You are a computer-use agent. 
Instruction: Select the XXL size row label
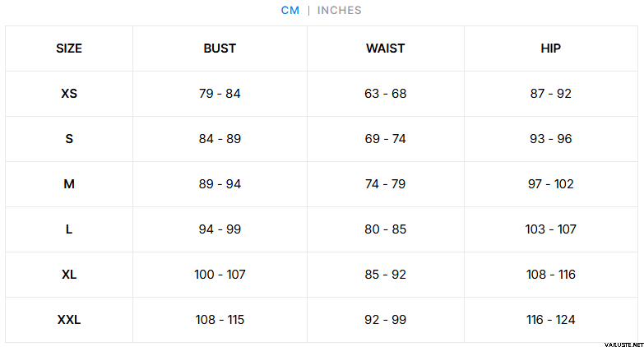69,320
